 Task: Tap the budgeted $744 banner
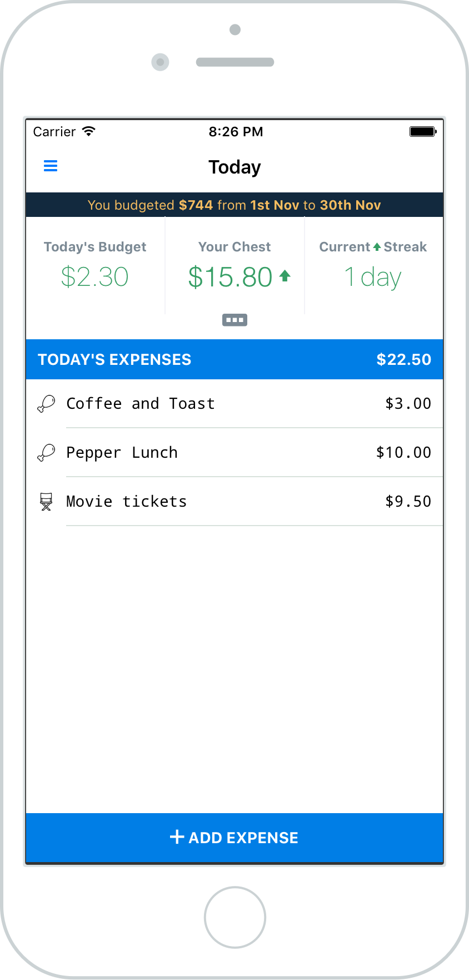point(234,205)
